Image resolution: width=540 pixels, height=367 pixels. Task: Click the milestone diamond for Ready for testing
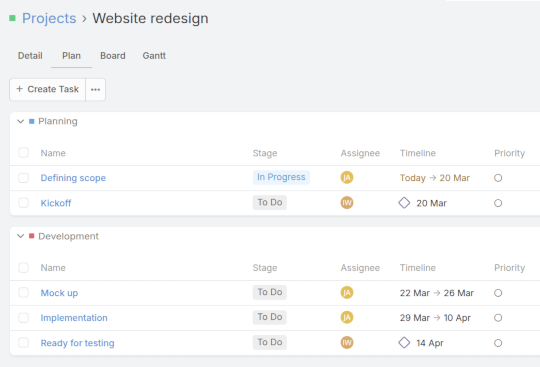coord(404,343)
